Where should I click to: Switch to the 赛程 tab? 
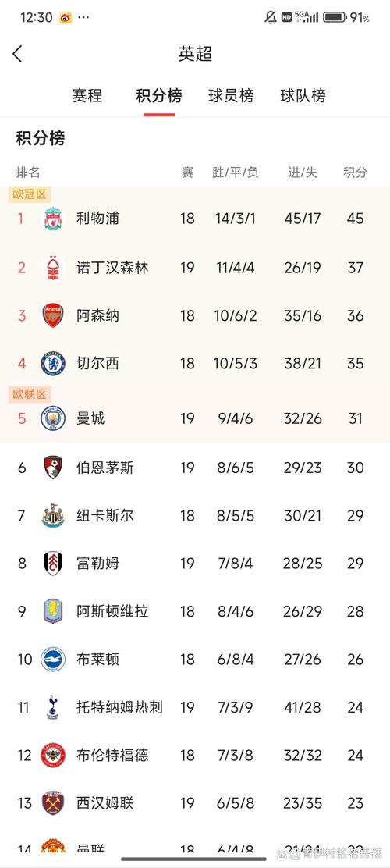[x=87, y=96]
